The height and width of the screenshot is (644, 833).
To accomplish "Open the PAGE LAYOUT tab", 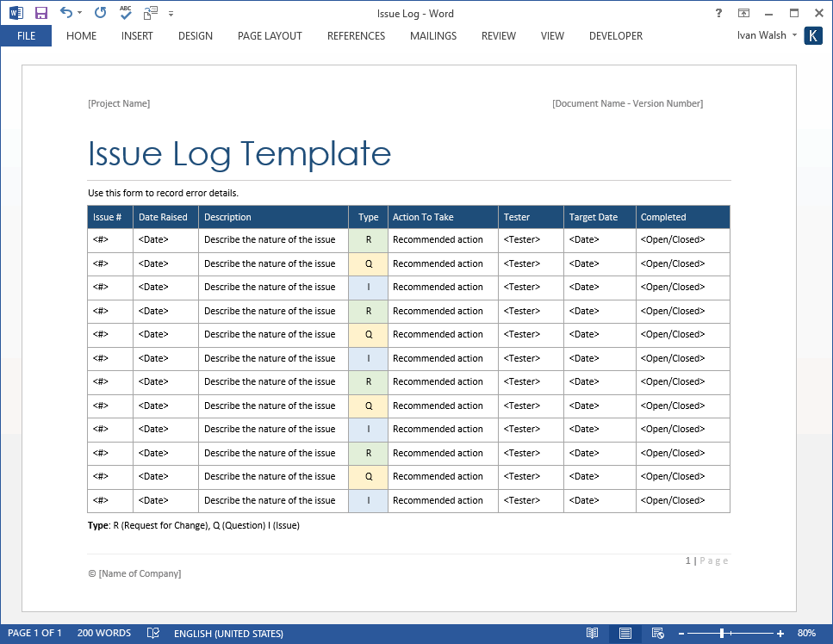I will (270, 35).
